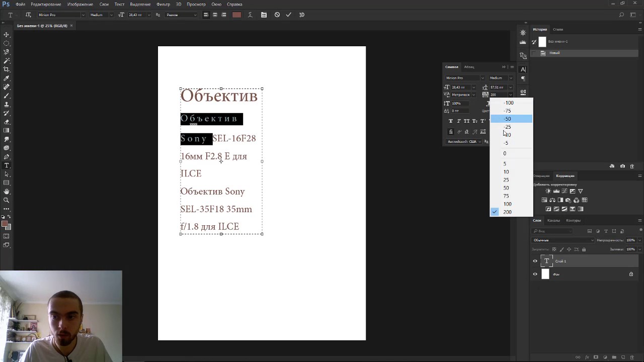Add Photo Filter adjustment
The height and width of the screenshot is (362, 644).
[568, 200]
